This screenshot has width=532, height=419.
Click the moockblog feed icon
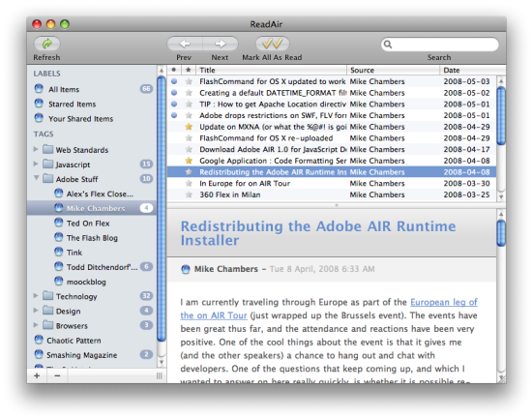tap(59, 282)
